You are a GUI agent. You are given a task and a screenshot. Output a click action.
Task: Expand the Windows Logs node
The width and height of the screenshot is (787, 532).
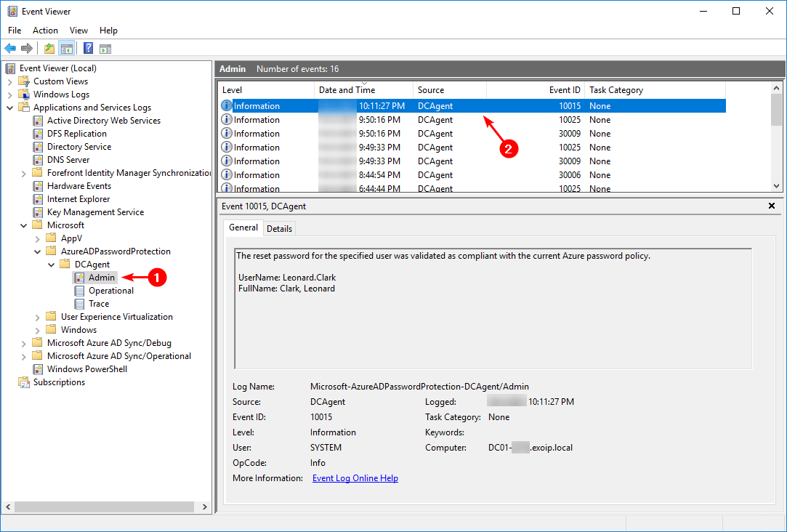(10, 94)
